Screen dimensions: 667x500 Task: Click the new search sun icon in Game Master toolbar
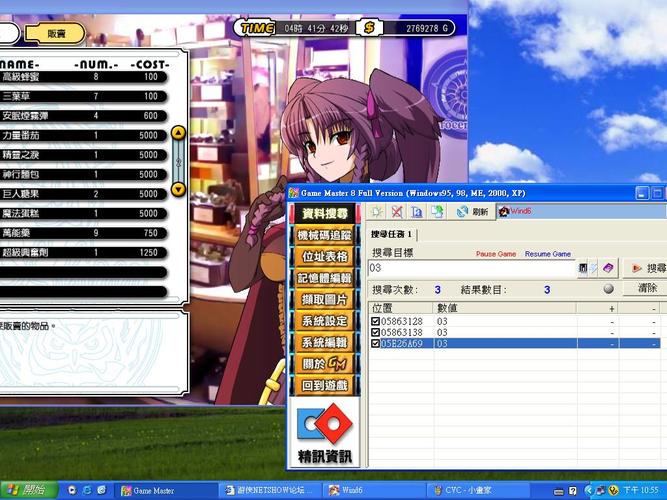coord(376,211)
